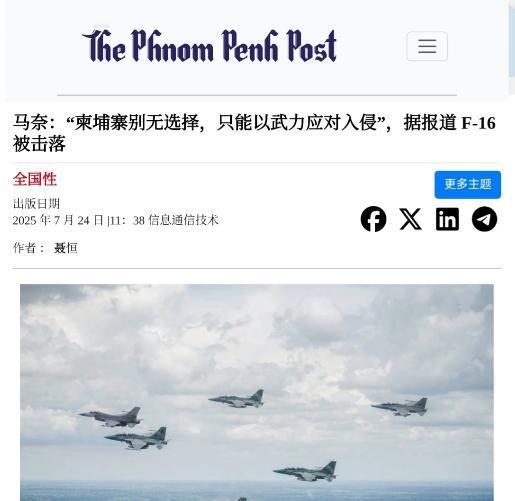This screenshot has width=515, height=501.
Task: Open the 全国性 category link
Action: click(x=35, y=179)
